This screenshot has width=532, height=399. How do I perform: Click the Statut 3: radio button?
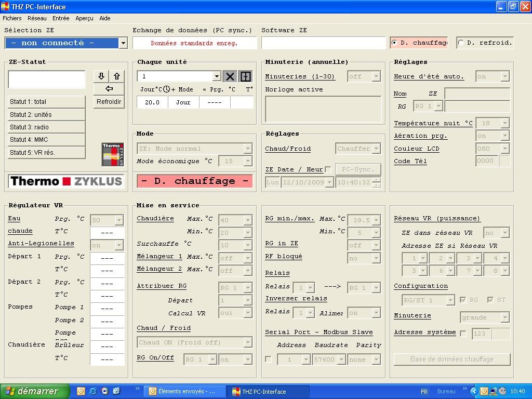tap(46, 127)
